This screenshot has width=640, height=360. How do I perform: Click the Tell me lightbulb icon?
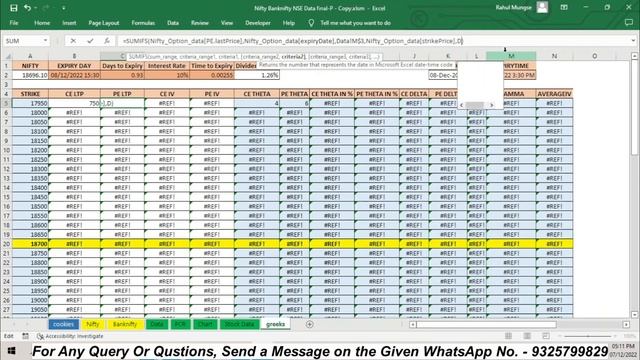tap(311, 23)
